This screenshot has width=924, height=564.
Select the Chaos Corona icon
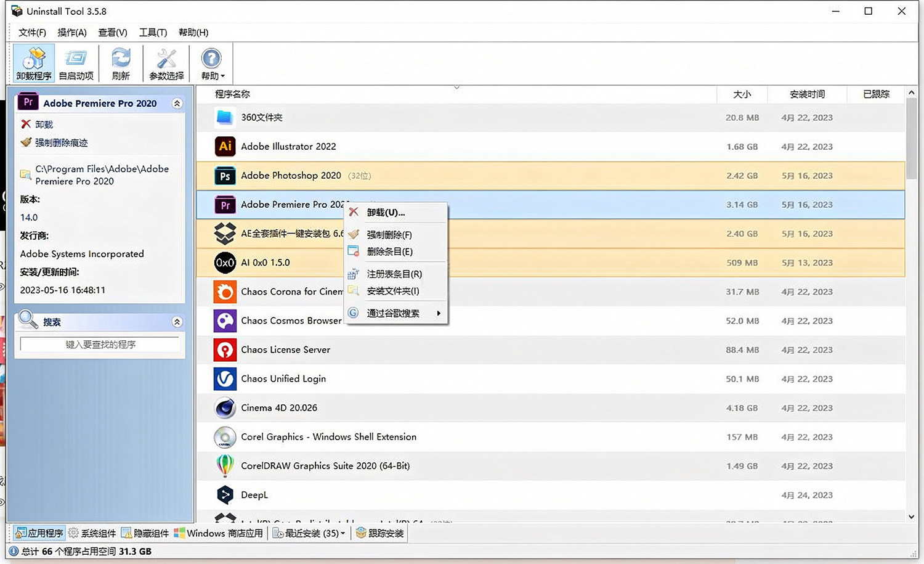pos(225,292)
